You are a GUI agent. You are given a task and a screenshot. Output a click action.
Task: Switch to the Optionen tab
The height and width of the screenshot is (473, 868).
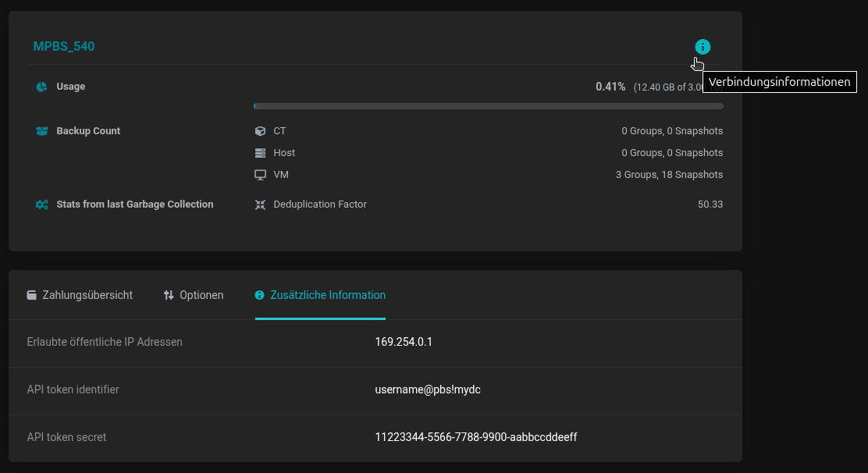click(194, 295)
